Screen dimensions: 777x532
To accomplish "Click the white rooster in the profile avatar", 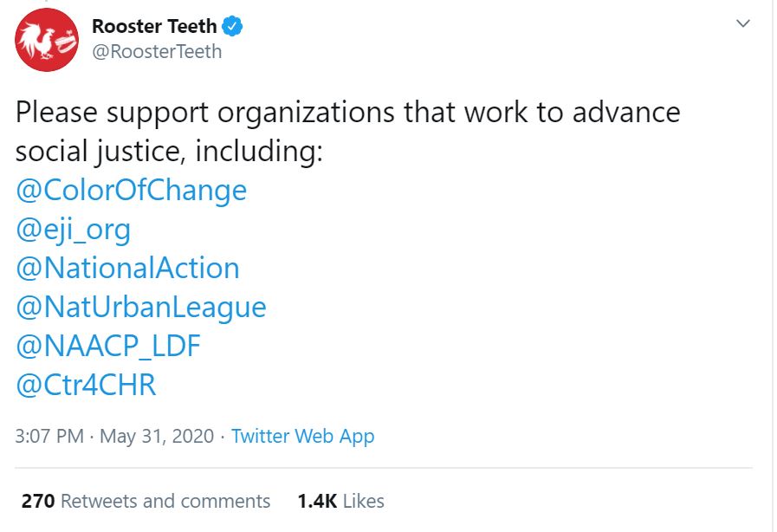I will [37, 37].
